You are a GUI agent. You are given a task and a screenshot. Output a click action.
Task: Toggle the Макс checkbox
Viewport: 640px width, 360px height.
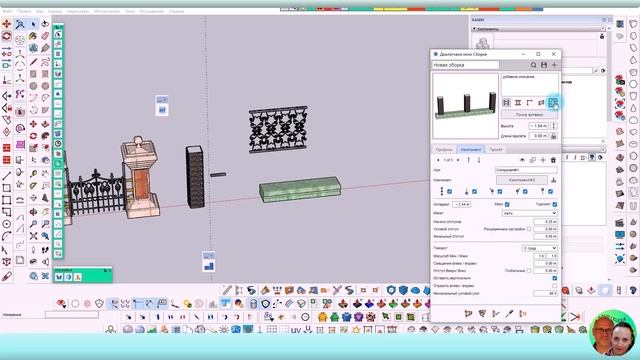[507, 204]
